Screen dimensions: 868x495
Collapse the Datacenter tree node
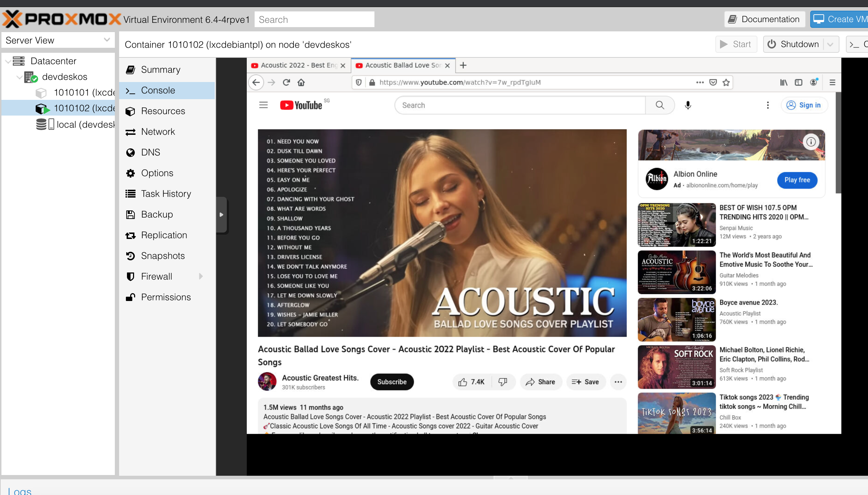pos(8,61)
